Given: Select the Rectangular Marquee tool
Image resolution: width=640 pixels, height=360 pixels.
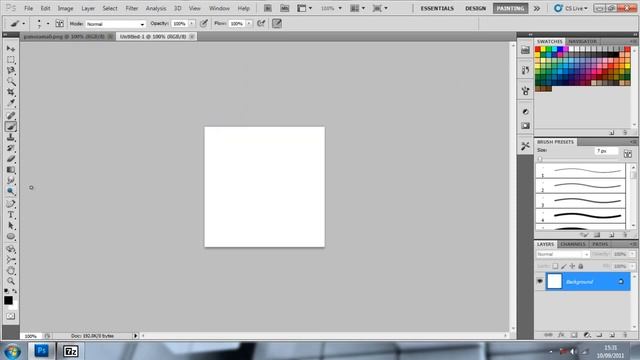Looking at the screenshot, I should tap(11, 60).
